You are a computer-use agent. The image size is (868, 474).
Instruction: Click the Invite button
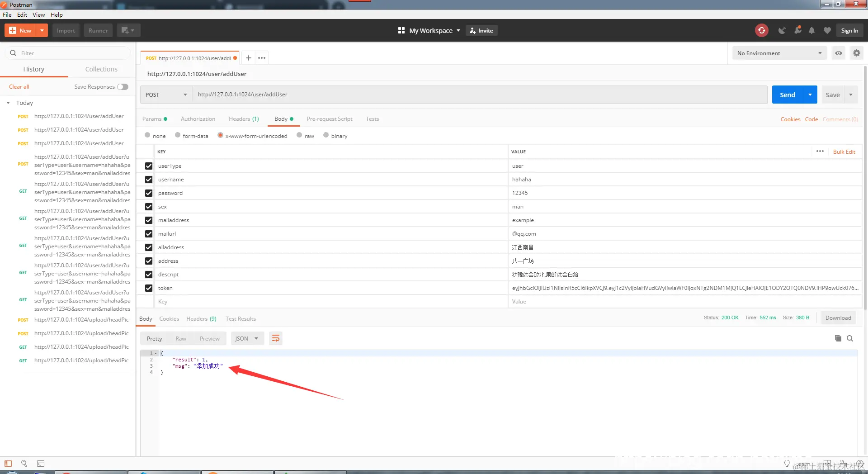click(x=481, y=30)
